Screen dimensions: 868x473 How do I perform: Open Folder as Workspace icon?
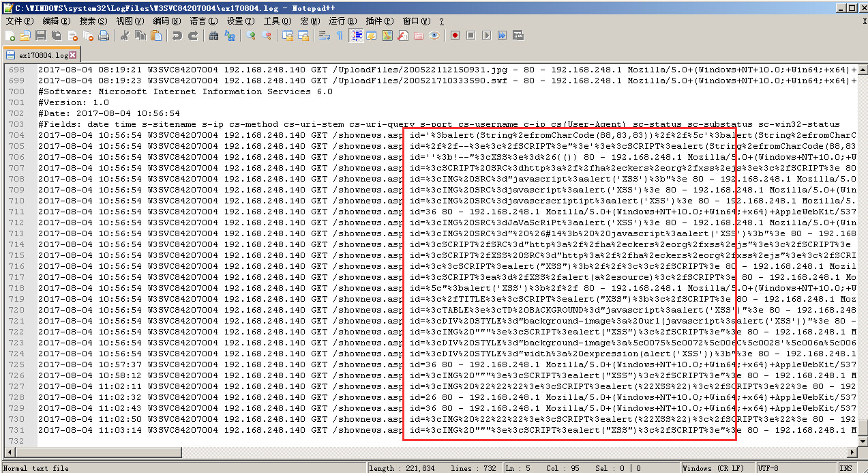[419, 35]
